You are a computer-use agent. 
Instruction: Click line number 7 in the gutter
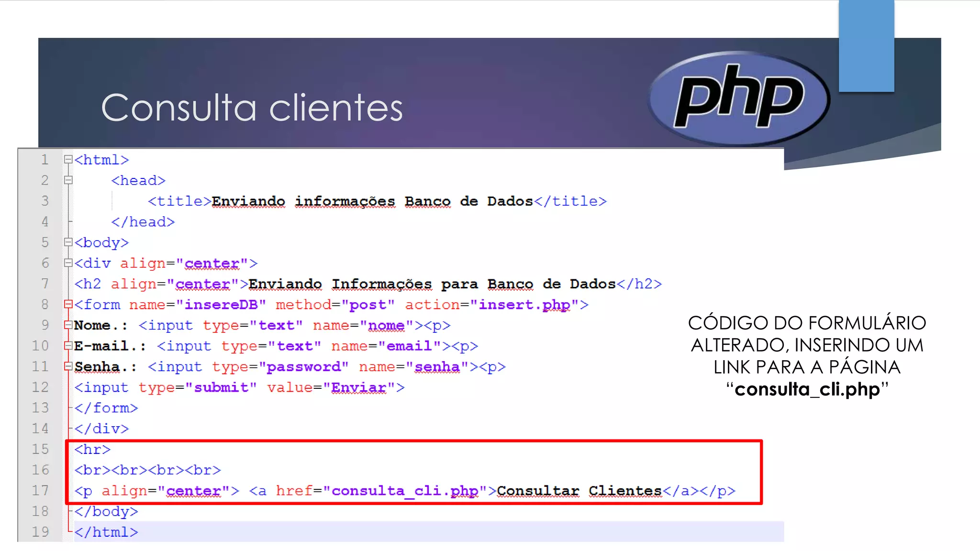(45, 284)
